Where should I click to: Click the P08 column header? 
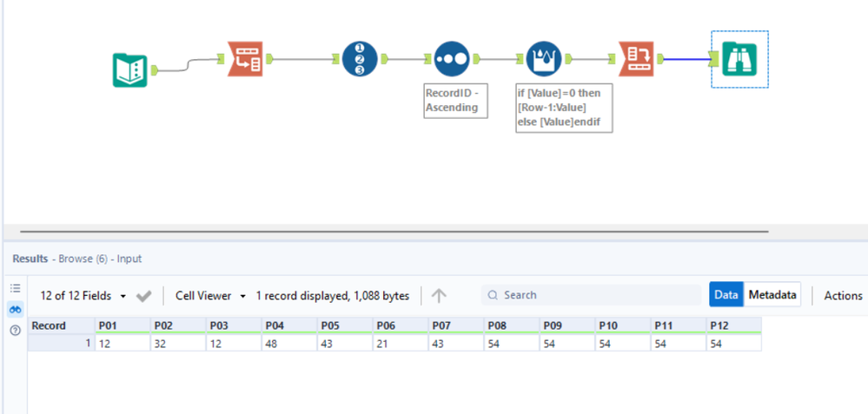click(x=512, y=325)
